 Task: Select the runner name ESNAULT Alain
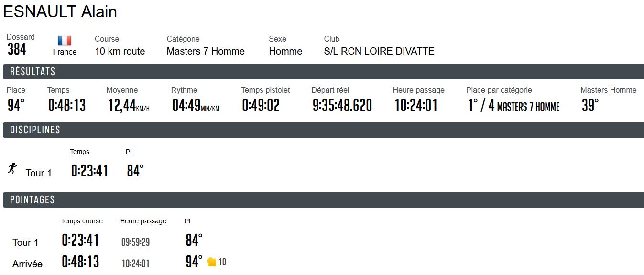click(x=60, y=12)
